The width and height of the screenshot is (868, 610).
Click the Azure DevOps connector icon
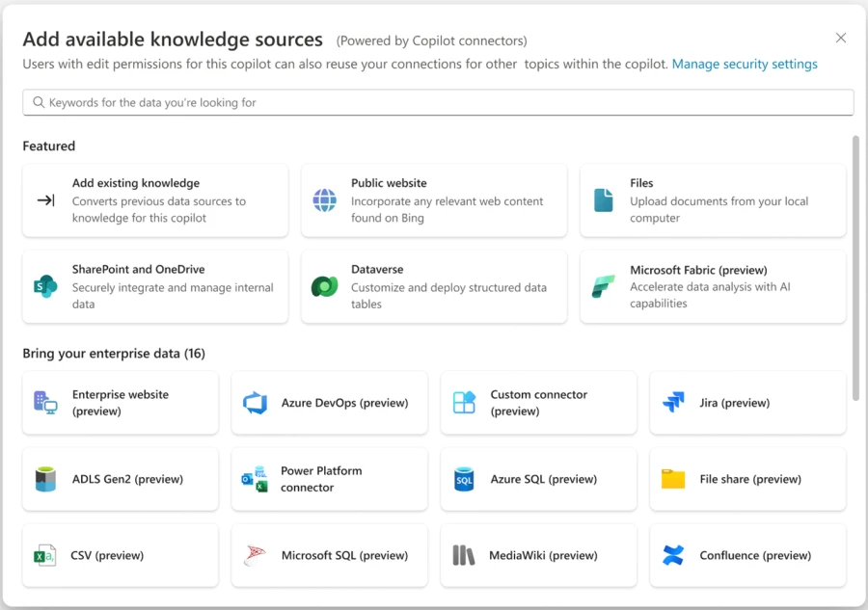254,403
